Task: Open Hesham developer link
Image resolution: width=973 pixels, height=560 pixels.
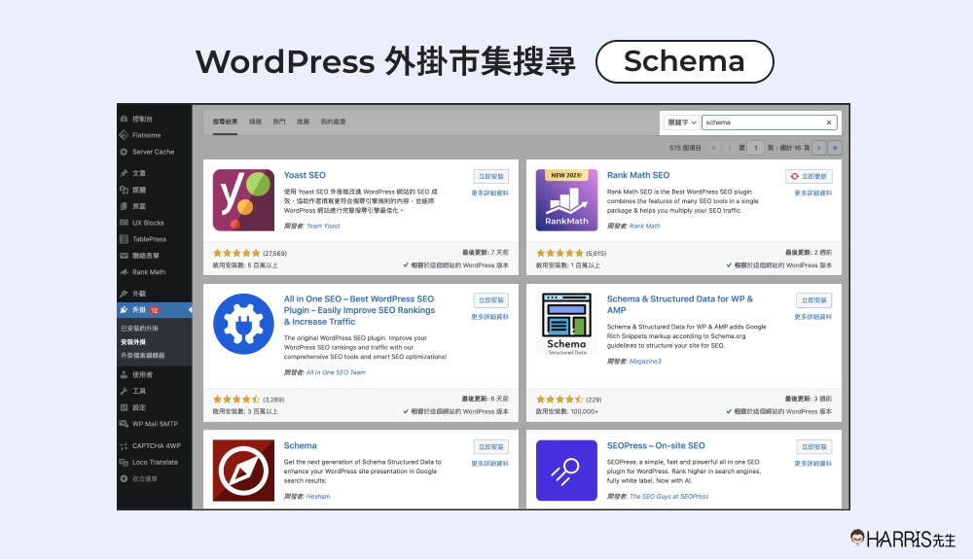Action: point(318,497)
